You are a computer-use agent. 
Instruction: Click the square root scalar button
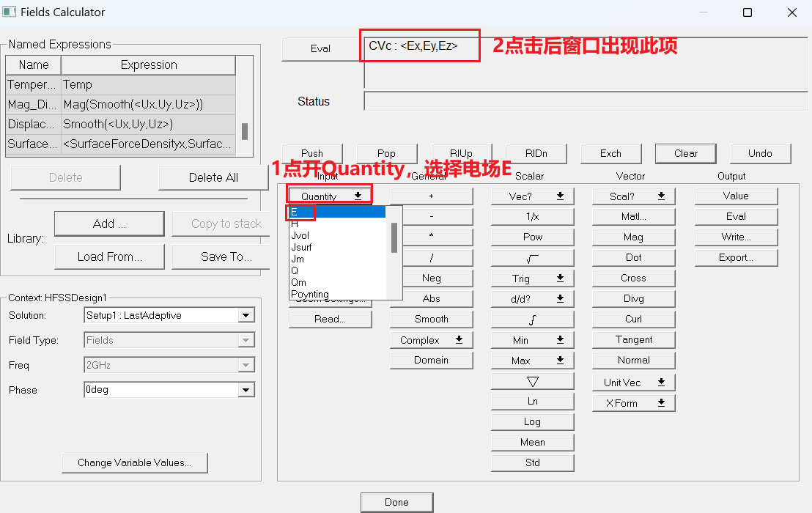[532, 258]
